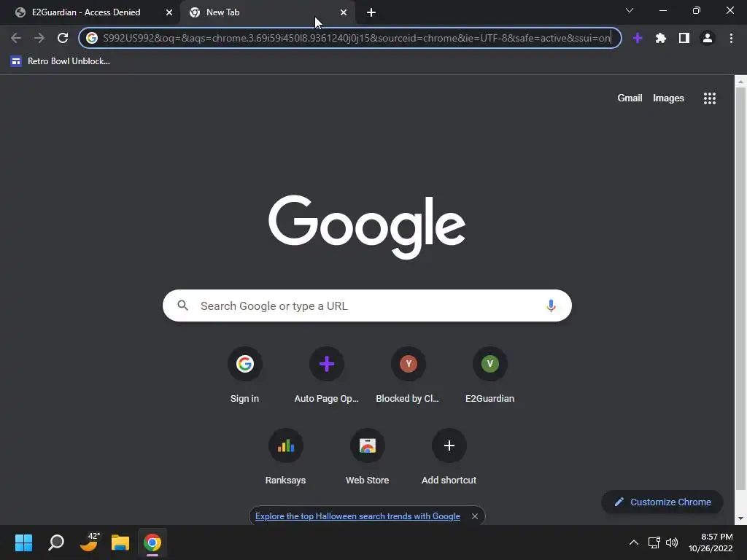The image size is (747, 560).
Task: Click Customize Chrome button
Action: pos(662,502)
